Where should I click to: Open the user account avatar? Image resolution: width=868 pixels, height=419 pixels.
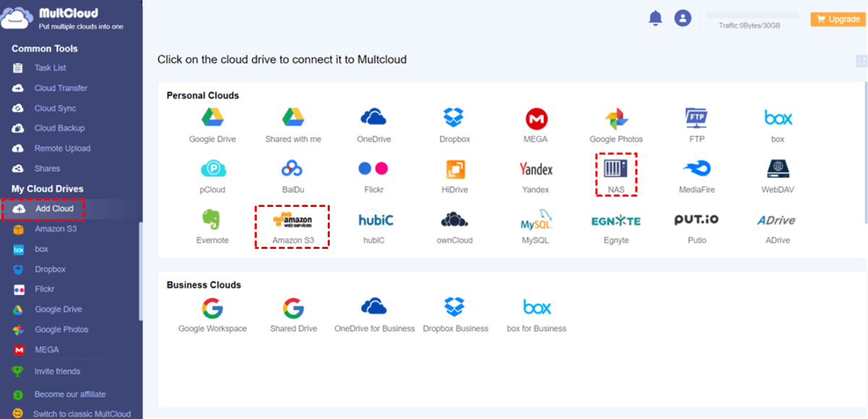(683, 18)
